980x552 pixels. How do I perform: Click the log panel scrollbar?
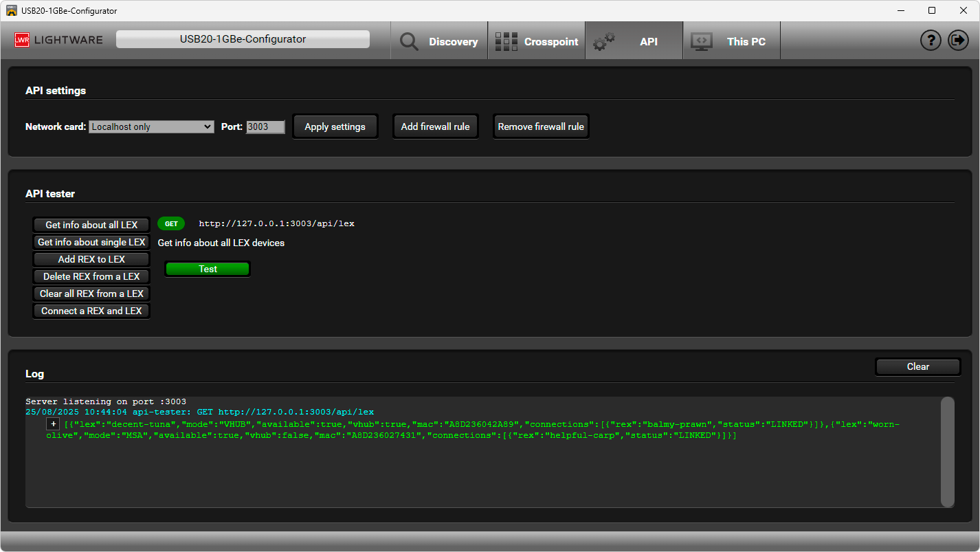coord(947,451)
